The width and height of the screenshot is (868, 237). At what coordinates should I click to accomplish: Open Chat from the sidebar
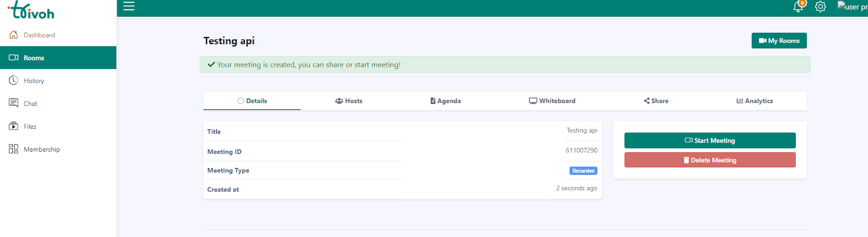pos(30,104)
